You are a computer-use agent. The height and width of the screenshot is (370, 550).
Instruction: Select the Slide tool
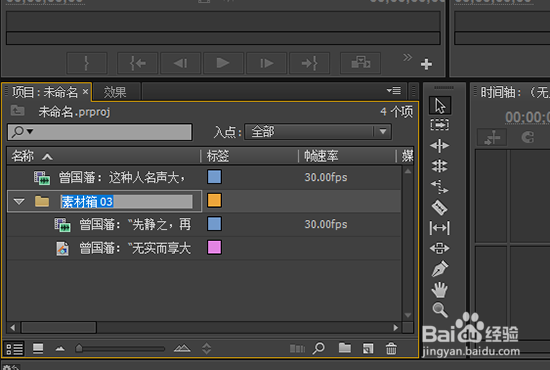440,249
